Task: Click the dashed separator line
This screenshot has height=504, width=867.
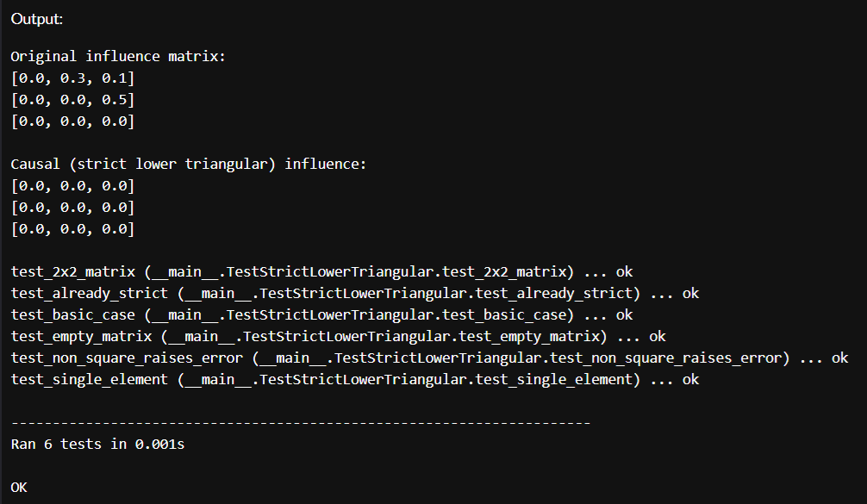Action: [x=300, y=423]
